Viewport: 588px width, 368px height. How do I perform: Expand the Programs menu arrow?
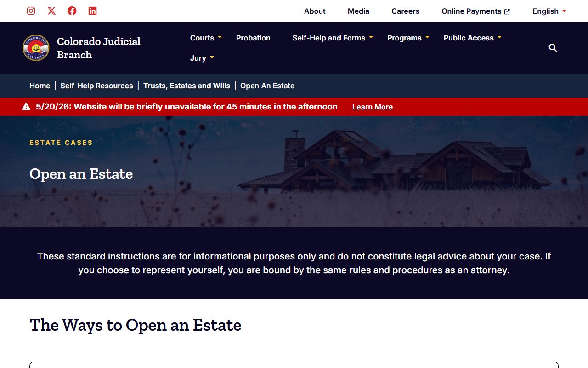tap(427, 37)
